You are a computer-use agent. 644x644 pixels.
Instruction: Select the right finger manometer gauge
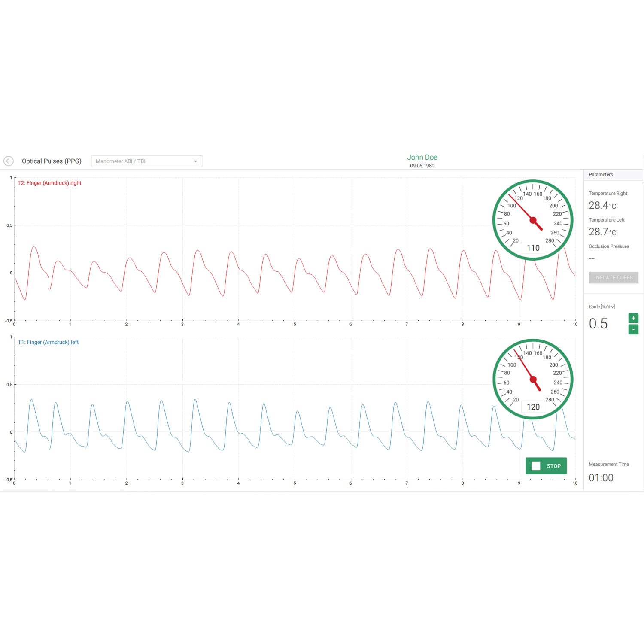click(x=533, y=220)
